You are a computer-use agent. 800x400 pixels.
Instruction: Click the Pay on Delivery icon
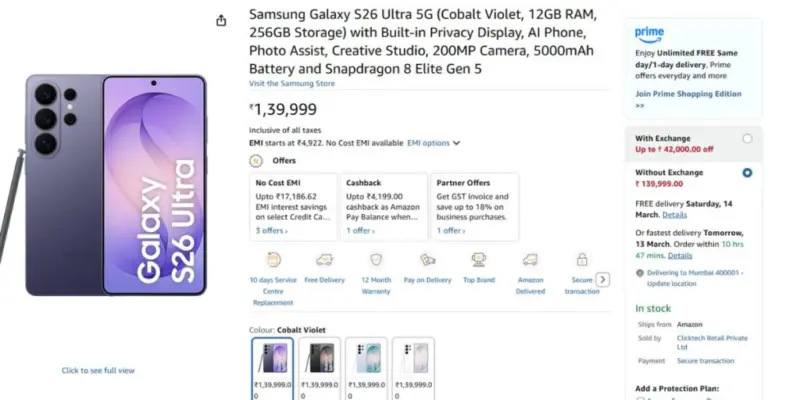click(427, 259)
